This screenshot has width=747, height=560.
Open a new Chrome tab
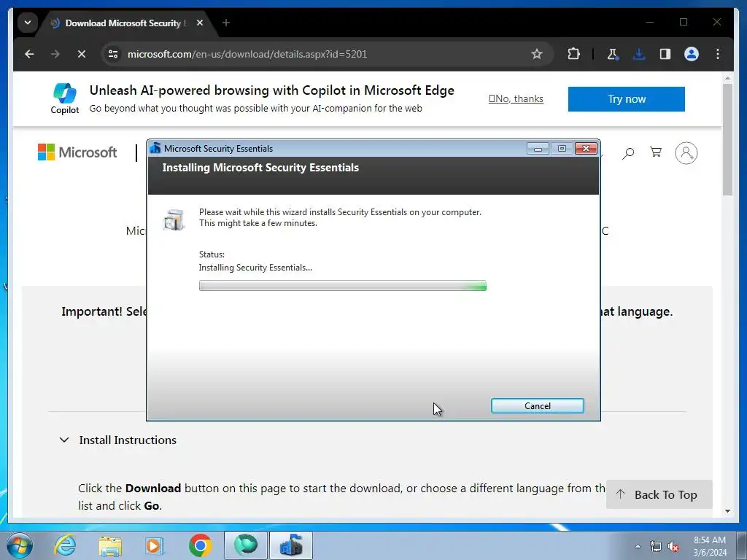tap(226, 23)
